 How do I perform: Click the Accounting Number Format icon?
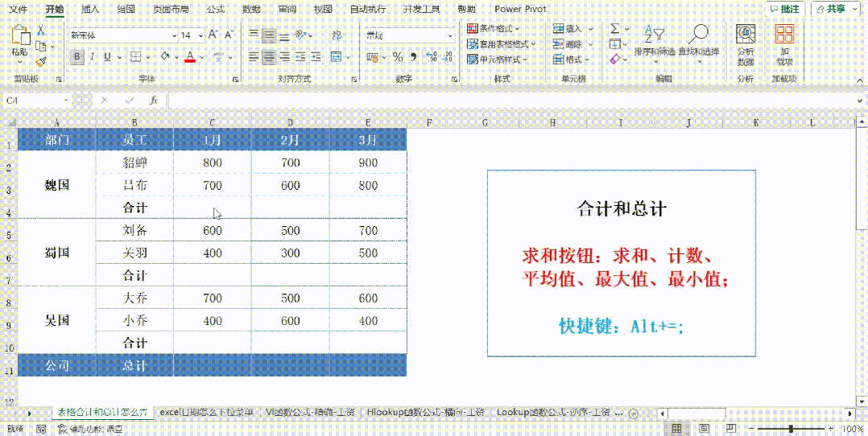371,56
